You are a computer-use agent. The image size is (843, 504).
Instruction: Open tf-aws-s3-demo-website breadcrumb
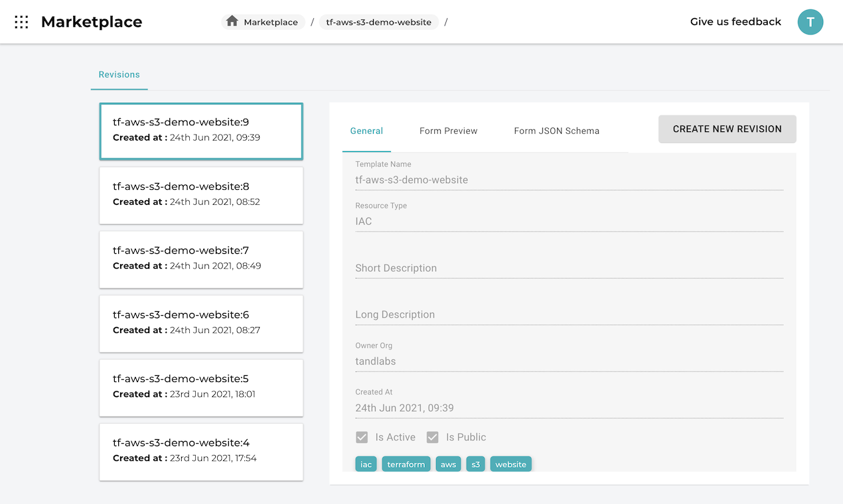[x=379, y=22]
